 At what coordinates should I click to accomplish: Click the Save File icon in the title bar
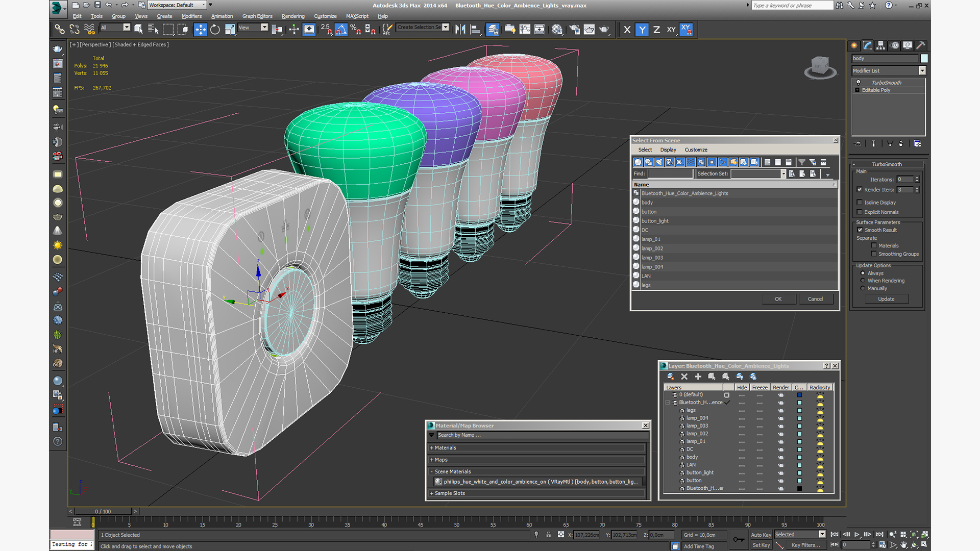click(x=97, y=5)
